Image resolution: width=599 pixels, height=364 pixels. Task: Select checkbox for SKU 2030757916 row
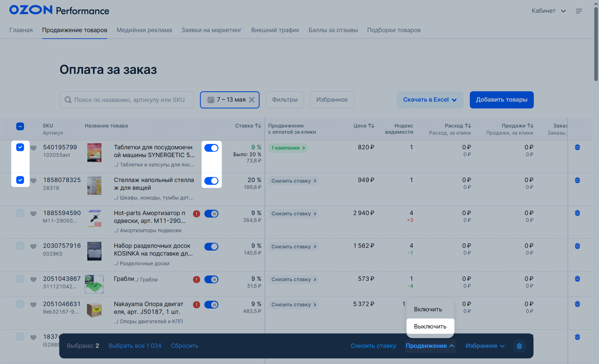[20, 246]
